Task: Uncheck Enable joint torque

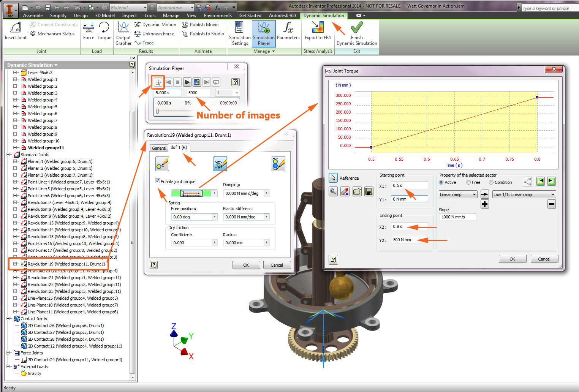Action: pyautogui.click(x=157, y=181)
